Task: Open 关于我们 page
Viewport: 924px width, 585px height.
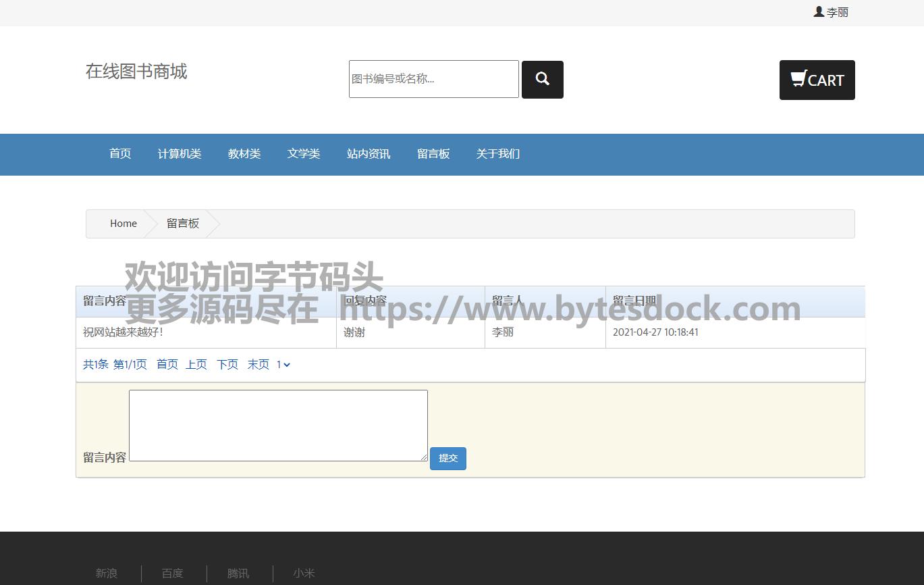Action: pyautogui.click(x=498, y=154)
